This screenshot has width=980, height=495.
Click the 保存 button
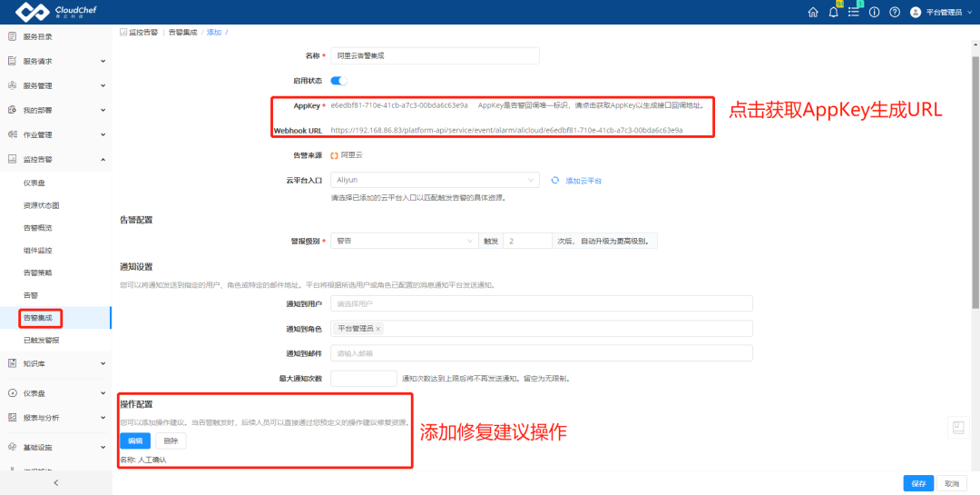(x=918, y=483)
